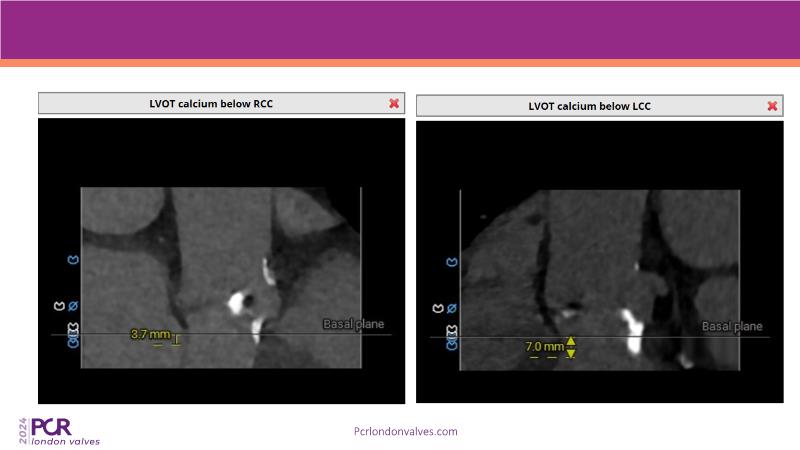
Task: Click the bright calcium deposit in RCC image
Action: pos(239,300)
